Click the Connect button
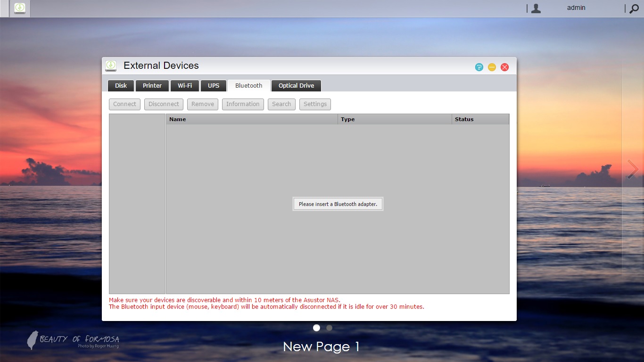 (x=124, y=104)
